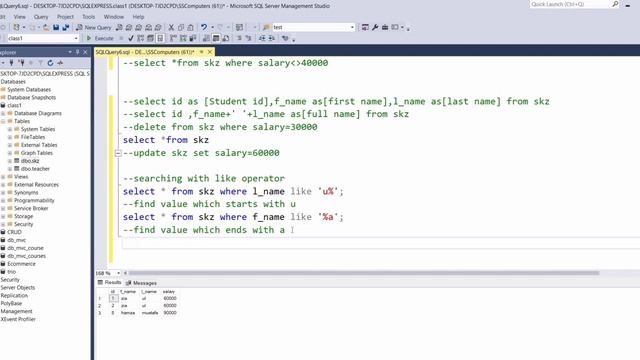Viewport: 640px width, 360px height.
Task: Expand the System Tables node
Action: point(10,129)
